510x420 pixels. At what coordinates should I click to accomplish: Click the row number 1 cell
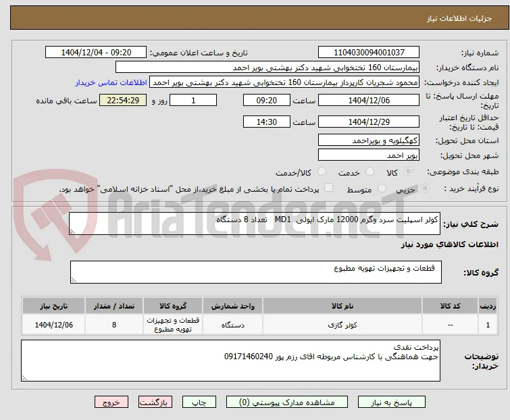488,325
